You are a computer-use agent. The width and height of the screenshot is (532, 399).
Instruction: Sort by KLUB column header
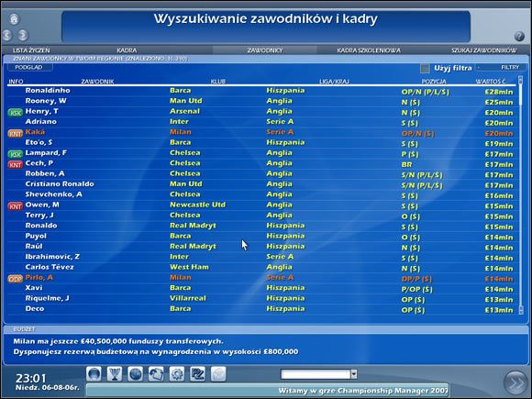click(x=217, y=82)
